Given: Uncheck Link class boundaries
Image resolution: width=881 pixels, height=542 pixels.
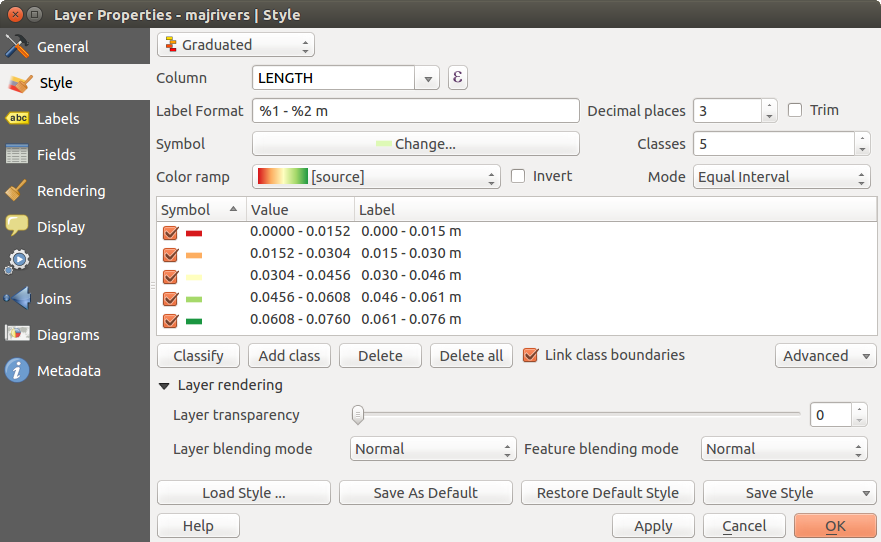Looking at the screenshot, I should [531, 355].
